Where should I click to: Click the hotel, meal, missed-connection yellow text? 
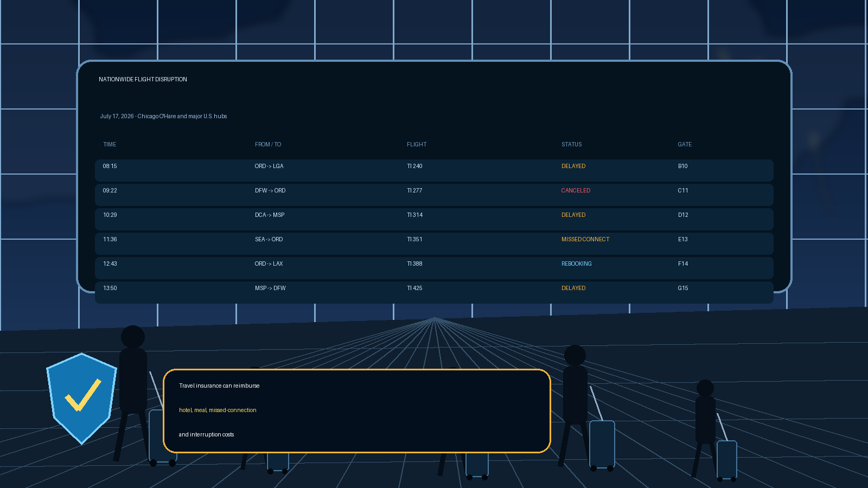click(218, 410)
